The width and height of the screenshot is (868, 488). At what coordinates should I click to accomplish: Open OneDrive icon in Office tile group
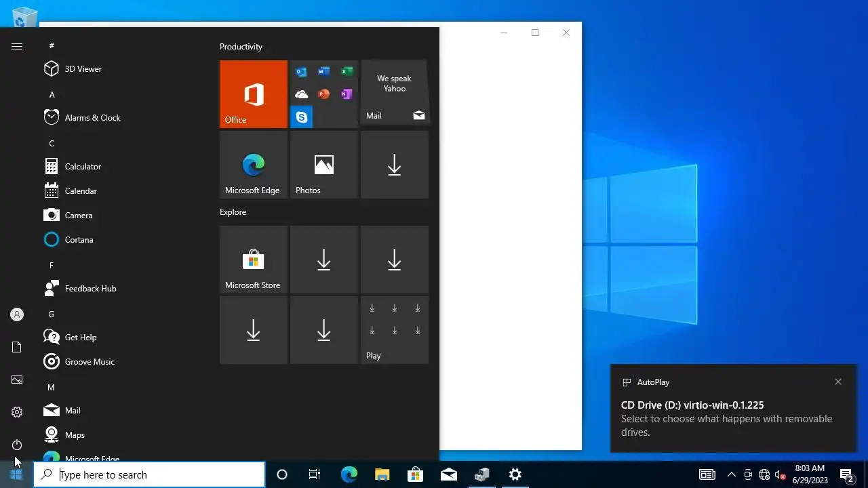(301, 94)
